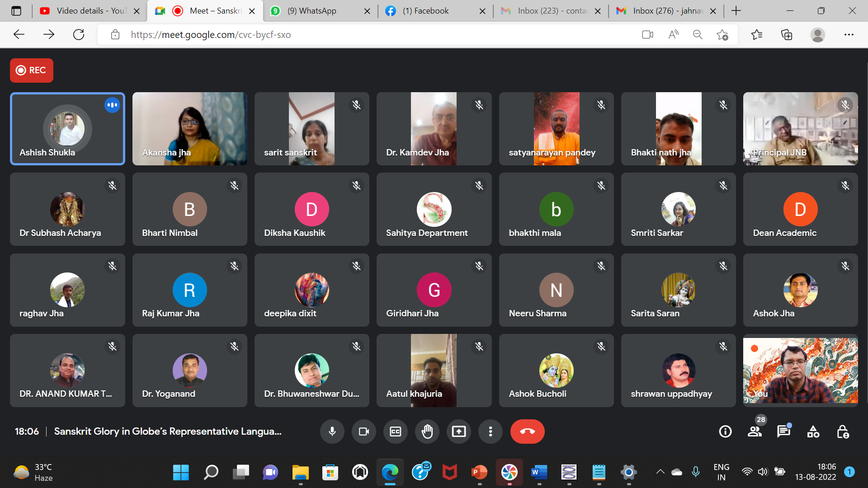Open the meeting details info icon
The height and width of the screenshot is (488, 868).
pos(725,432)
